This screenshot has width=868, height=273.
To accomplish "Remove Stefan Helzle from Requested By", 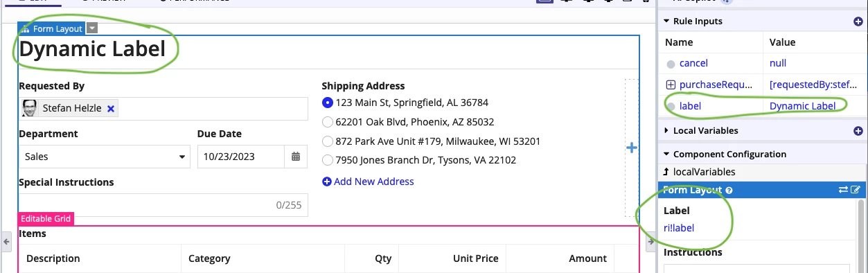I will click(111, 109).
